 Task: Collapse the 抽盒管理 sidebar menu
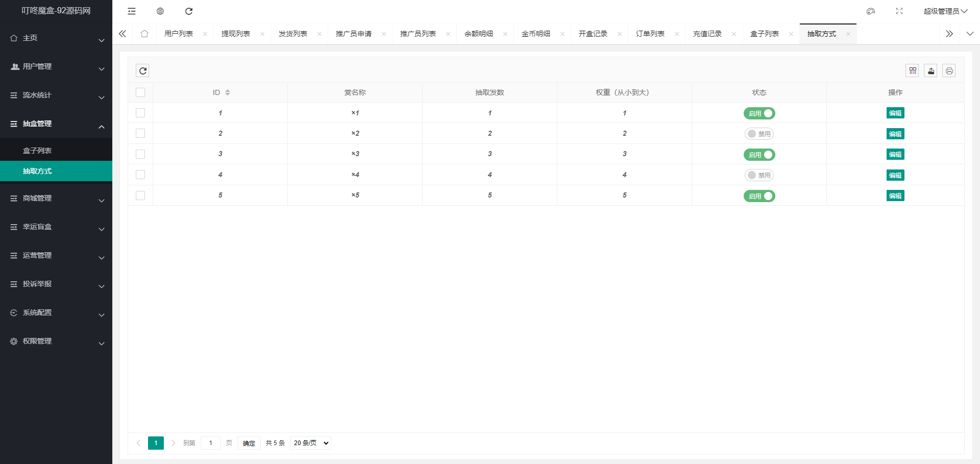click(56, 124)
